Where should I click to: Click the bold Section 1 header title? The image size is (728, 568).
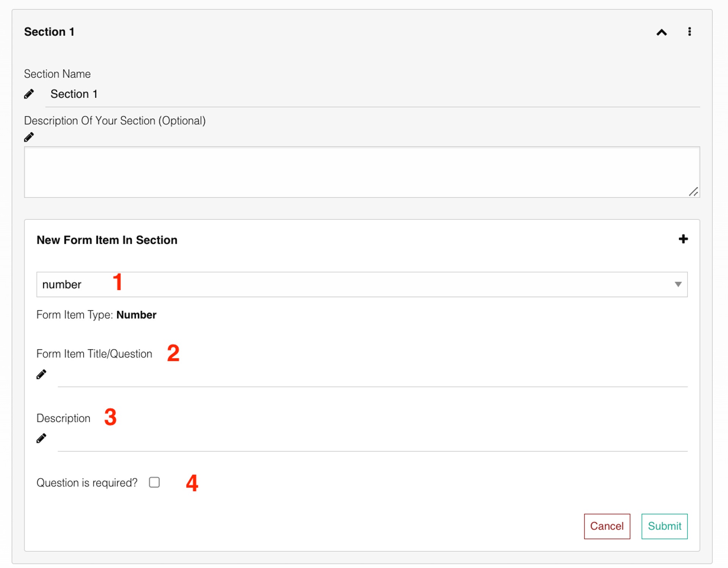(49, 32)
